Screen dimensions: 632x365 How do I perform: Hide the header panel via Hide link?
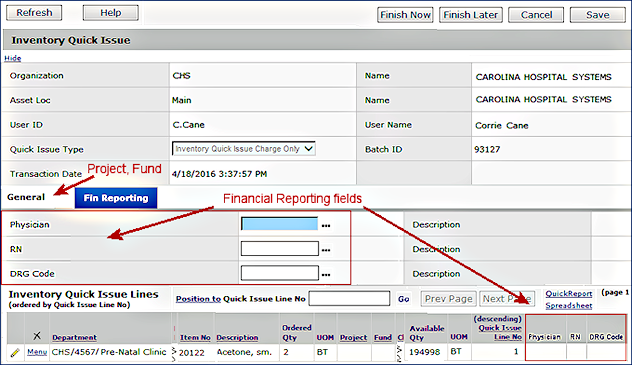(x=12, y=58)
